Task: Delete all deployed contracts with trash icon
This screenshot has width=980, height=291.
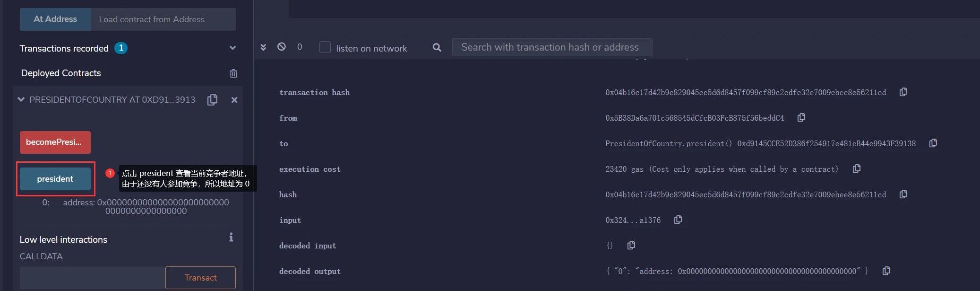Action: point(233,73)
